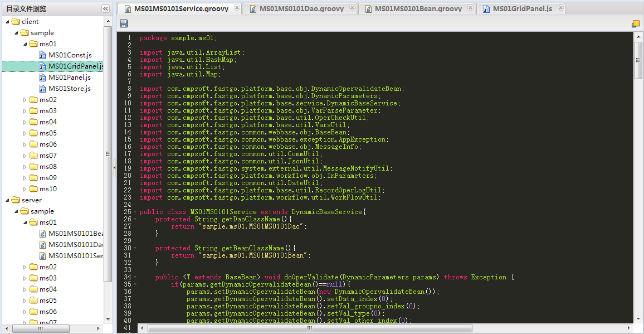Expand the server ms06 folder
The width and height of the screenshot is (644, 334).
pos(25,311)
